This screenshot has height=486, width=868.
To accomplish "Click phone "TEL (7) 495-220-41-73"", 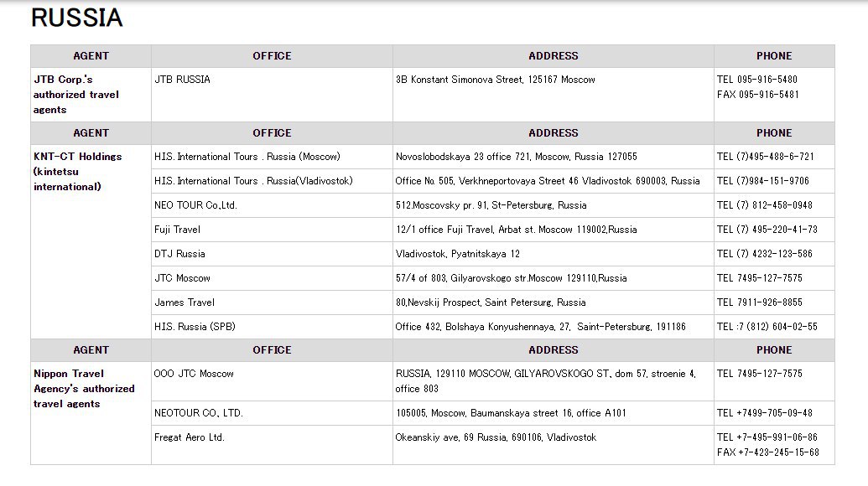I will coord(767,230).
